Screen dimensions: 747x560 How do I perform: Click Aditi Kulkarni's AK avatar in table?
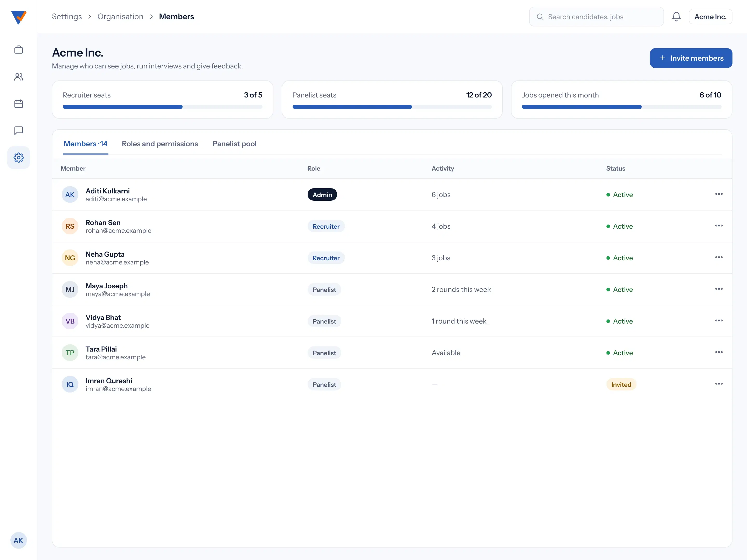(70, 194)
